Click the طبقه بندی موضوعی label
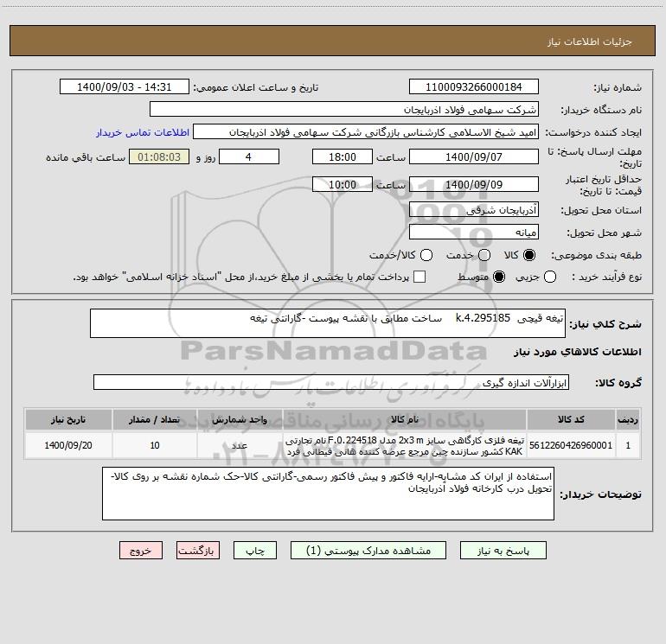This screenshot has width=666, height=644. 596,255
